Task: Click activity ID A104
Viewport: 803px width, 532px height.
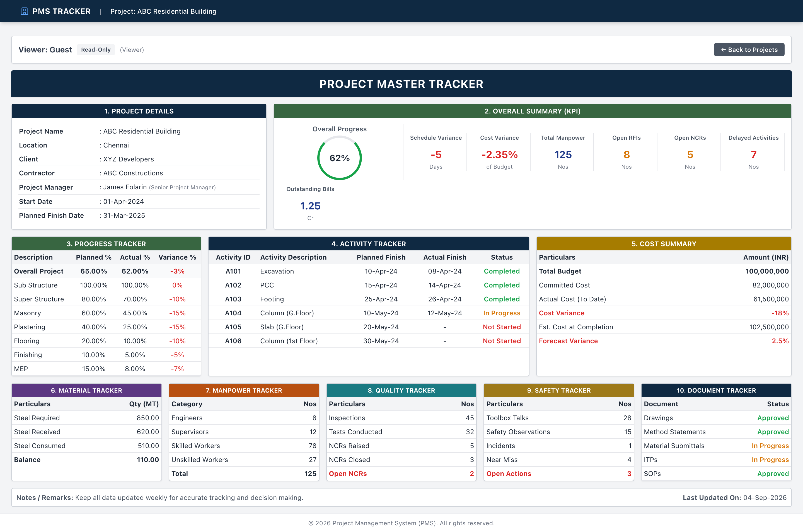Action: coord(233,313)
